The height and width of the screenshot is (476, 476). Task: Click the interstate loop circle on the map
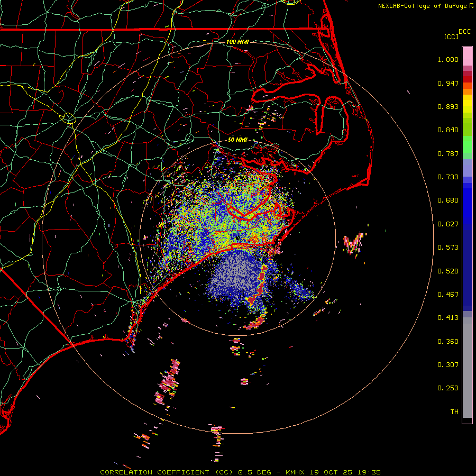tap(69, 118)
